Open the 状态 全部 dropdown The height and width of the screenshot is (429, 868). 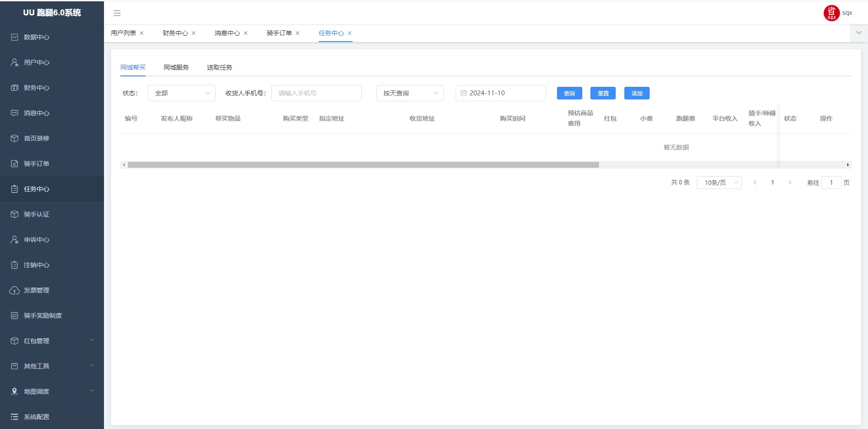coord(182,93)
